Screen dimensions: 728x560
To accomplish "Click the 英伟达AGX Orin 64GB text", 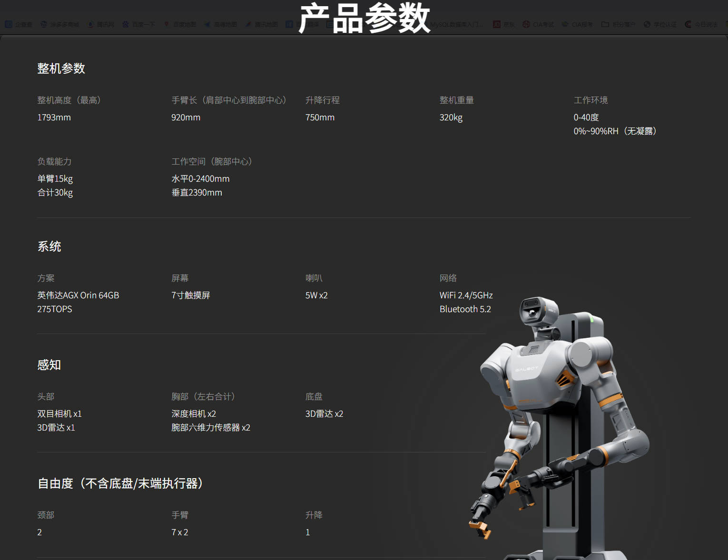I will coord(79,295).
